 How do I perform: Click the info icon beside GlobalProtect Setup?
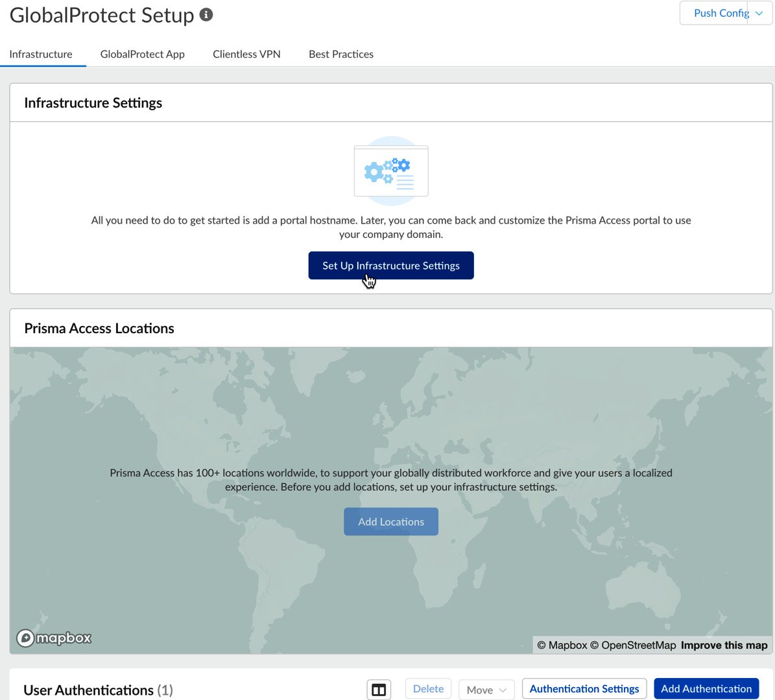pos(206,15)
